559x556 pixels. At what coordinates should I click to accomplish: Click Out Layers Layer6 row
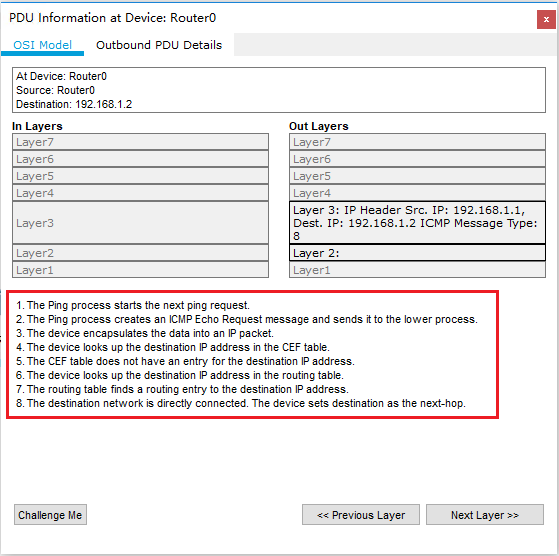click(417, 159)
